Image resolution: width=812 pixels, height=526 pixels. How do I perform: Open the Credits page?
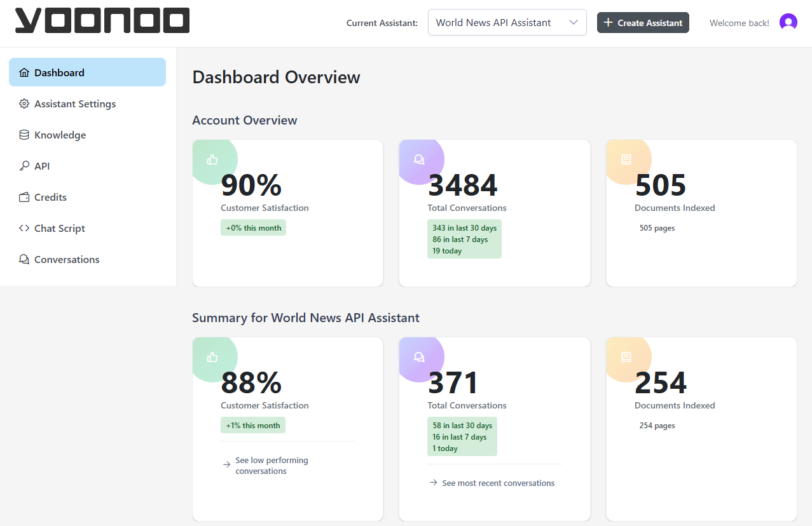coord(87,197)
